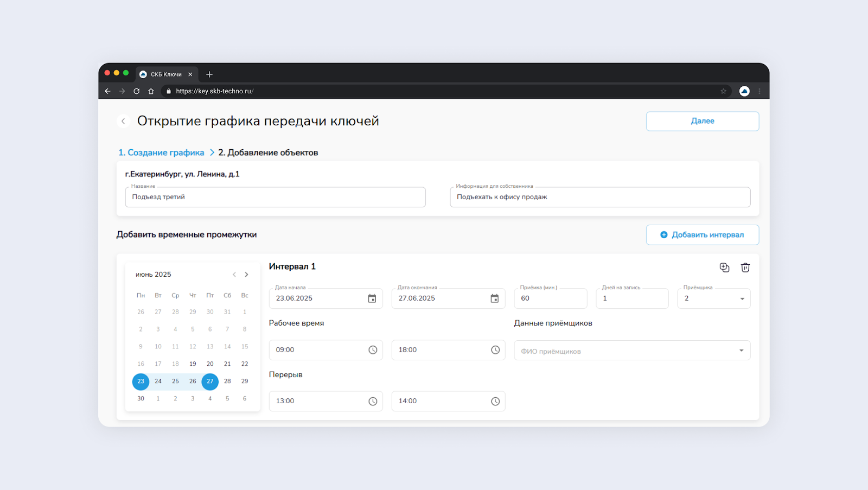
Task: Open calendar picker for Дата начала
Action: pos(372,298)
